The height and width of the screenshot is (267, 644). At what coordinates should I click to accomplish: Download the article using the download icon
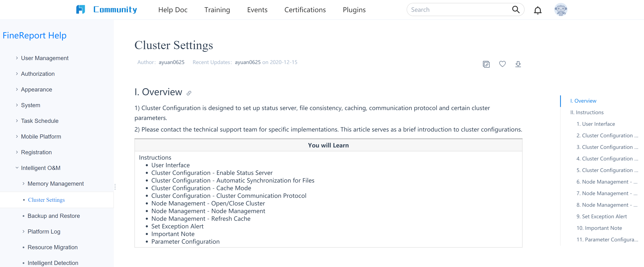click(x=518, y=64)
